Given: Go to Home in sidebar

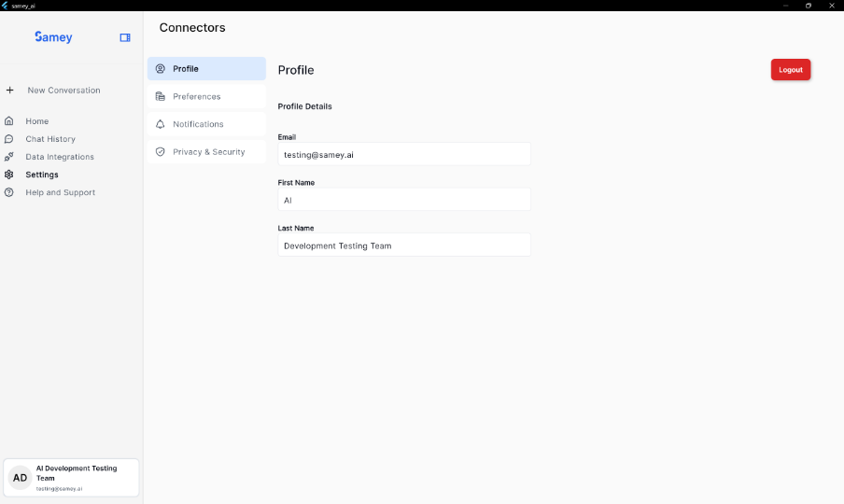Looking at the screenshot, I should pyautogui.click(x=37, y=121).
